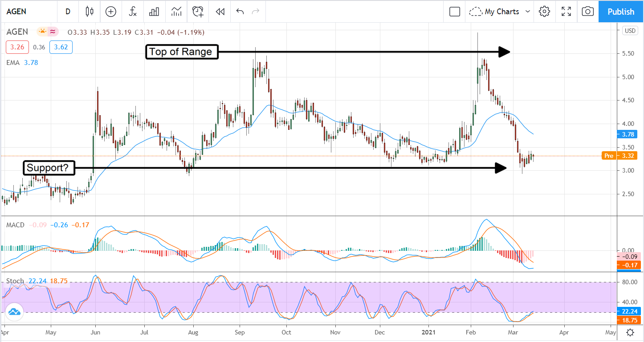Open the candlestick chart style selector

[x=90, y=12]
